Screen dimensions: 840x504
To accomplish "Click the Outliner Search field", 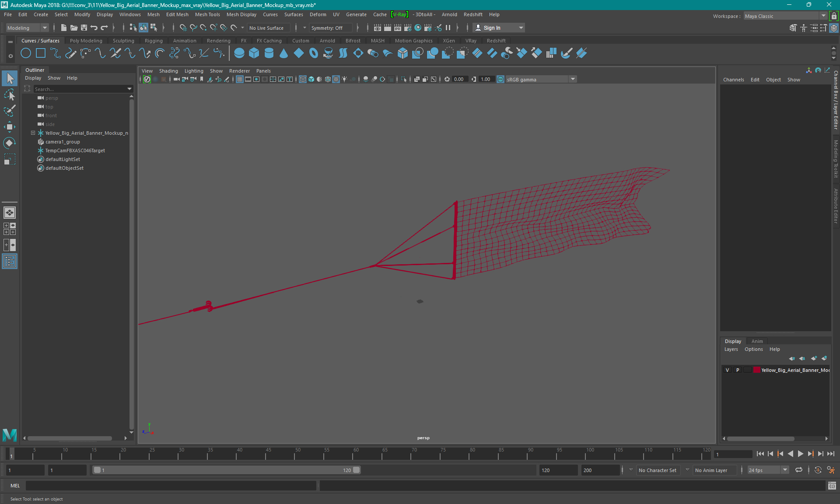I will tap(80, 89).
